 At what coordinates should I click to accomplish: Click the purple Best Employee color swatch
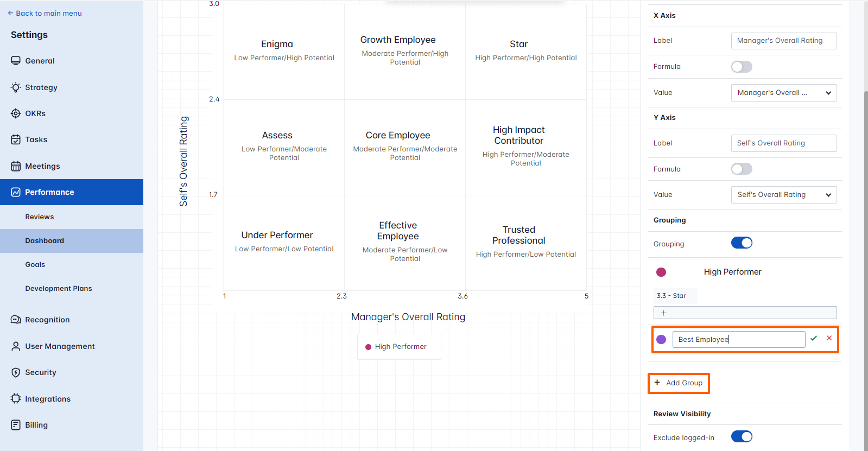(661, 339)
